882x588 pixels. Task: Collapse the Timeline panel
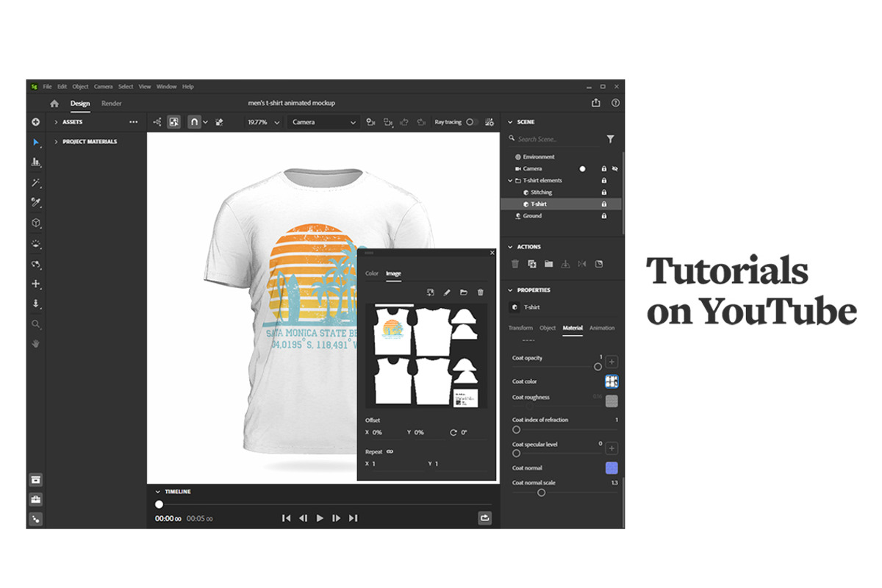click(157, 492)
